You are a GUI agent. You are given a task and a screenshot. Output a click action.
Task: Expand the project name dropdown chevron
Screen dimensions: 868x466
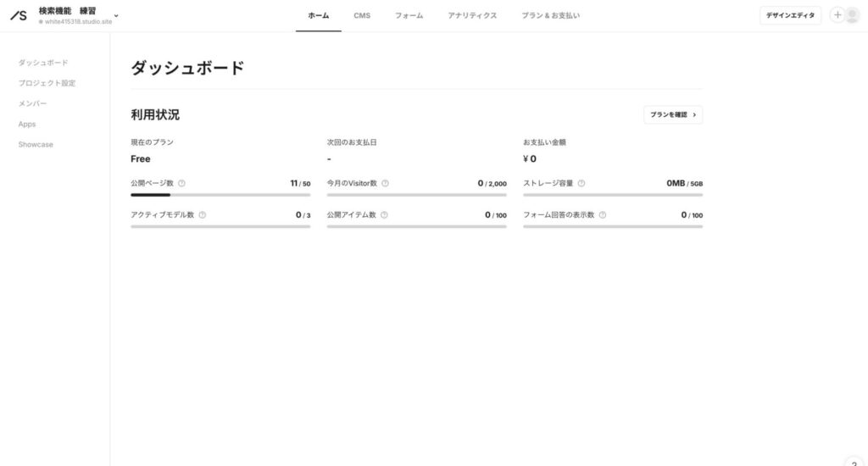pos(116,15)
